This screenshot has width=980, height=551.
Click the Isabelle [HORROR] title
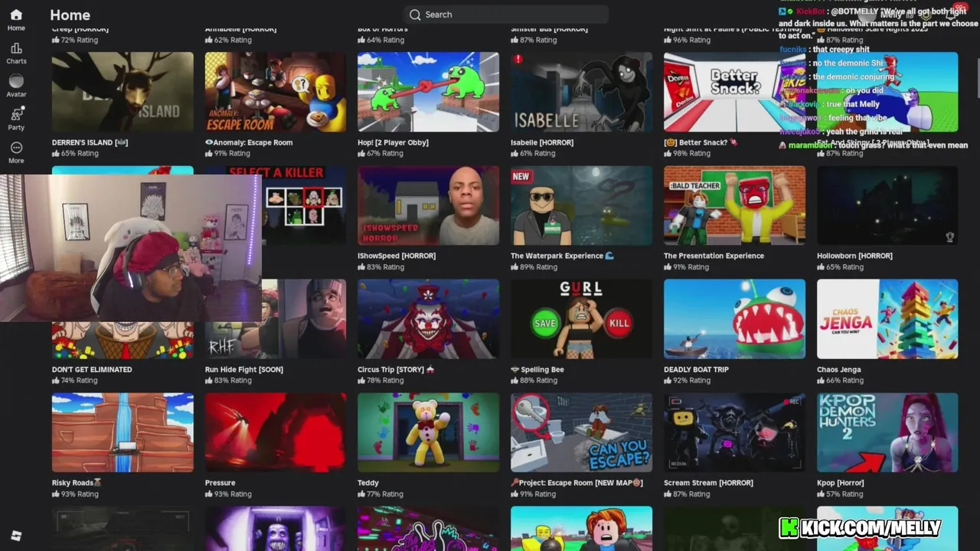pos(542,142)
